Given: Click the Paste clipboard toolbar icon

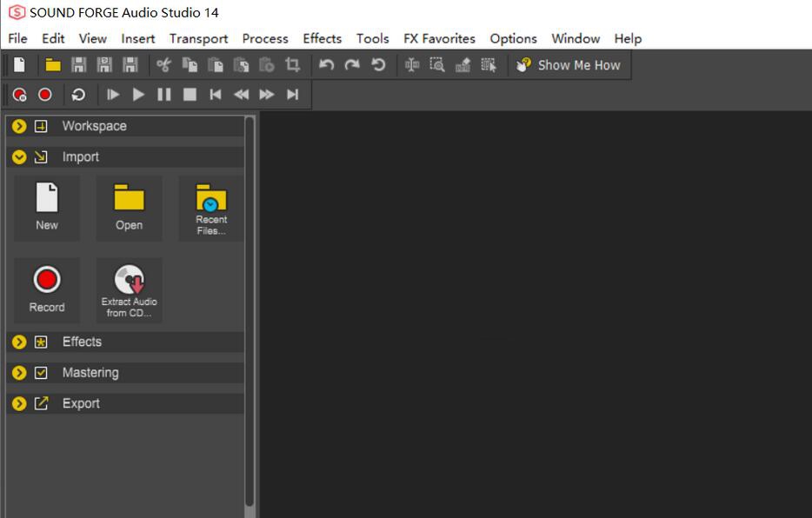Looking at the screenshot, I should click(x=216, y=64).
